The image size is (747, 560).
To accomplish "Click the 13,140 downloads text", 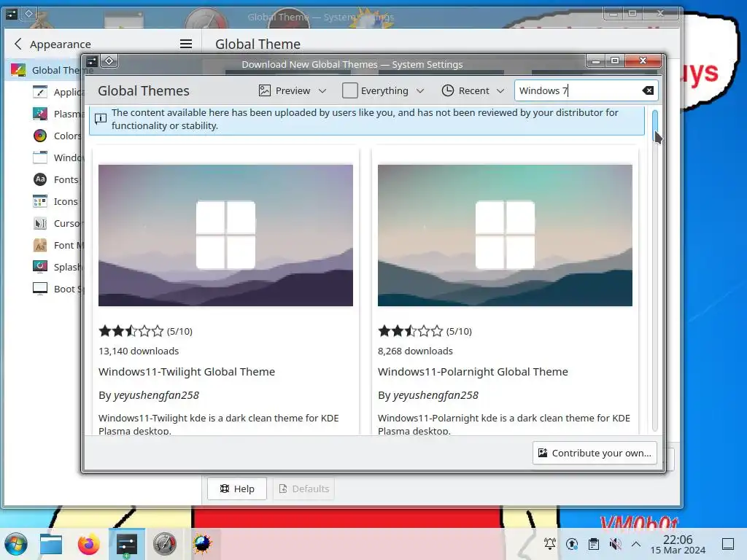I will 139,351.
